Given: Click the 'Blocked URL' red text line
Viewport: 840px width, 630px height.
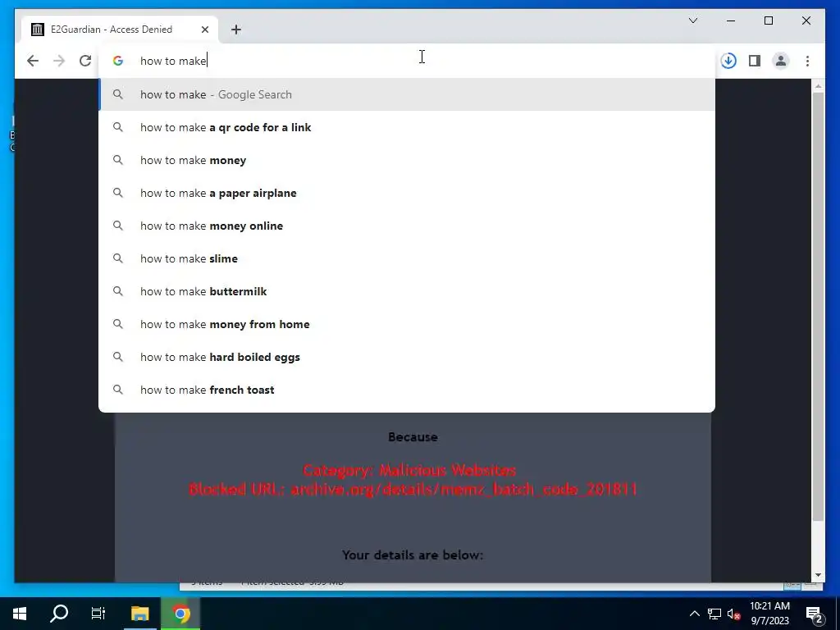Looking at the screenshot, I should coord(413,489).
